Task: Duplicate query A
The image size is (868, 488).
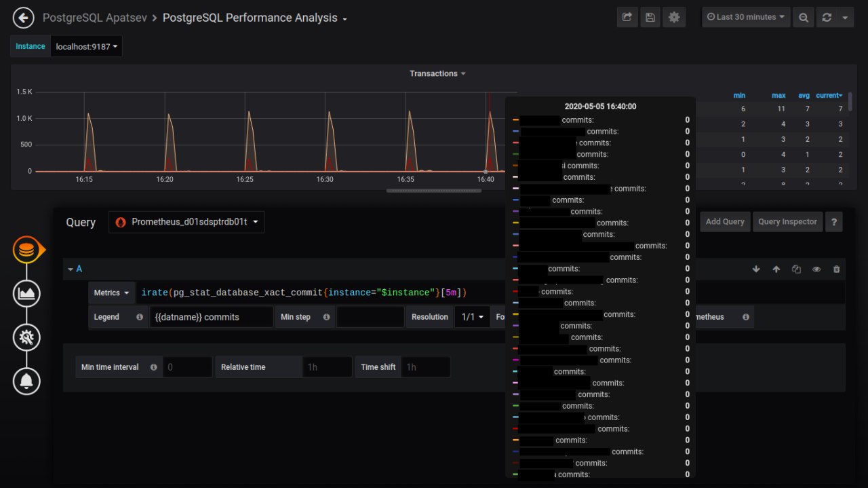Action: click(x=796, y=269)
